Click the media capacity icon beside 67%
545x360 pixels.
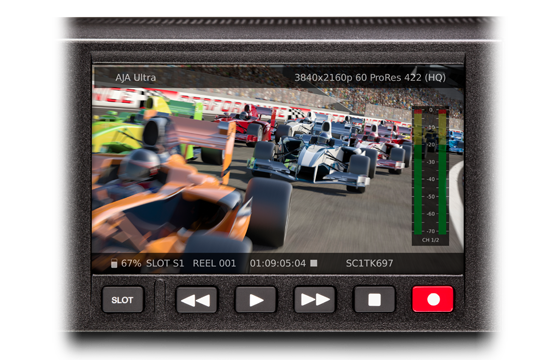pos(114,263)
